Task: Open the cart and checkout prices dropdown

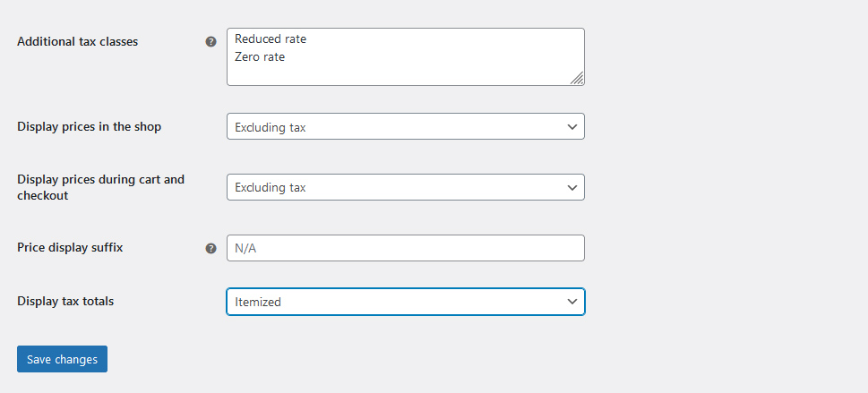Action: [x=405, y=187]
